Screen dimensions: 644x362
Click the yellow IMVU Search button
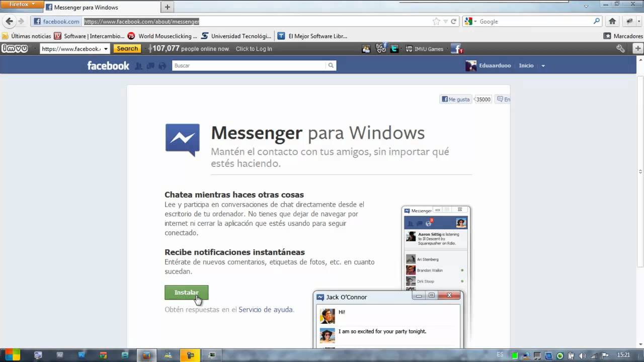(127, 49)
